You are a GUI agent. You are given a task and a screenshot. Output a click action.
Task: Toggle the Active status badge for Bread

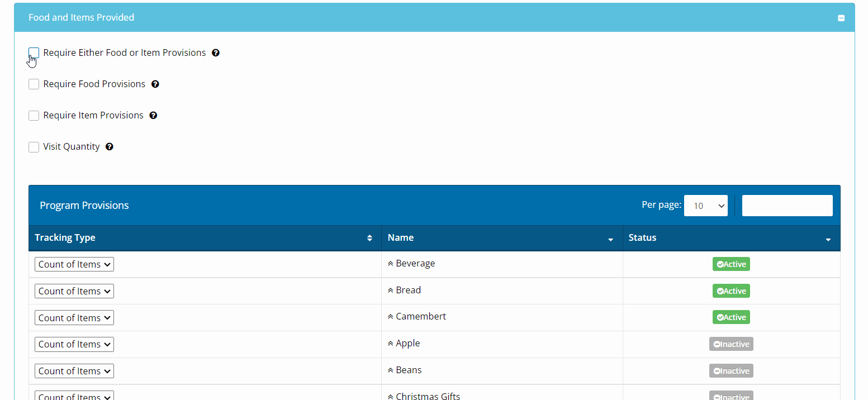(731, 291)
